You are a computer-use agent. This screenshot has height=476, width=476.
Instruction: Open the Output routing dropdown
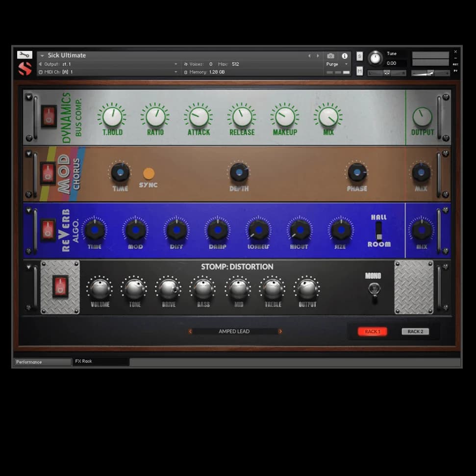coord(175,64)
